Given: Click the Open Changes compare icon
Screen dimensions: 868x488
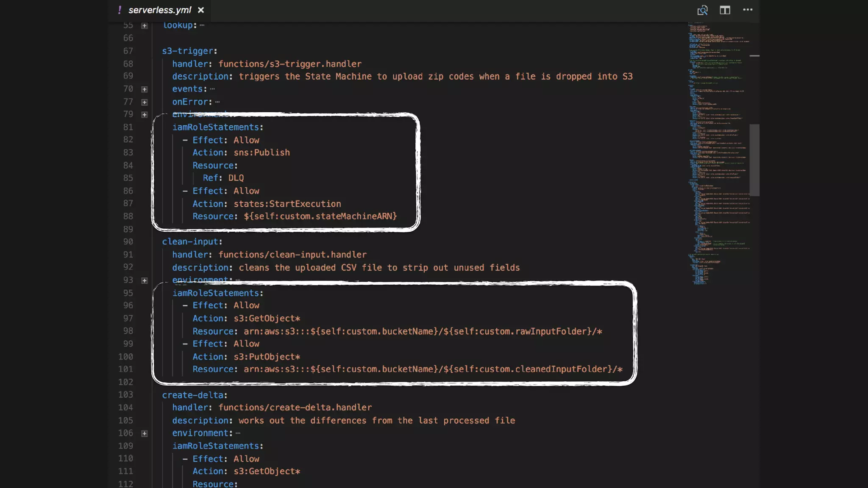Looking at the screenshot, I should pos(702,10).
